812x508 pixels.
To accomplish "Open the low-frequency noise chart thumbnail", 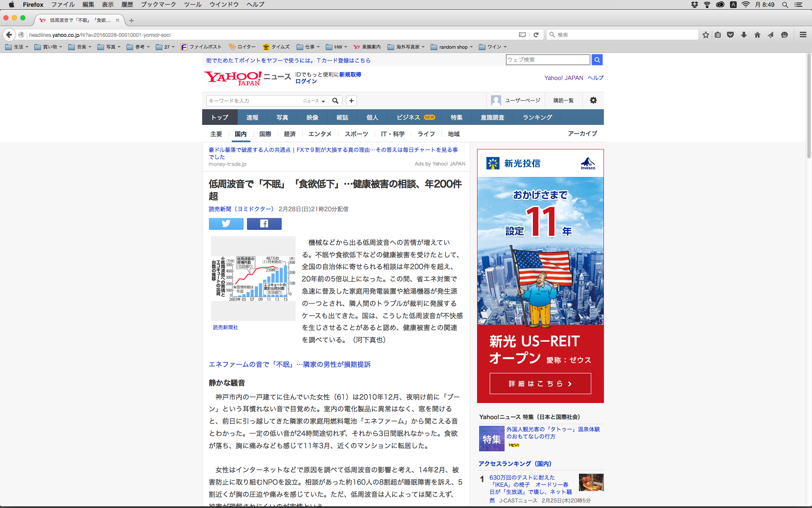I will (253, 278).
